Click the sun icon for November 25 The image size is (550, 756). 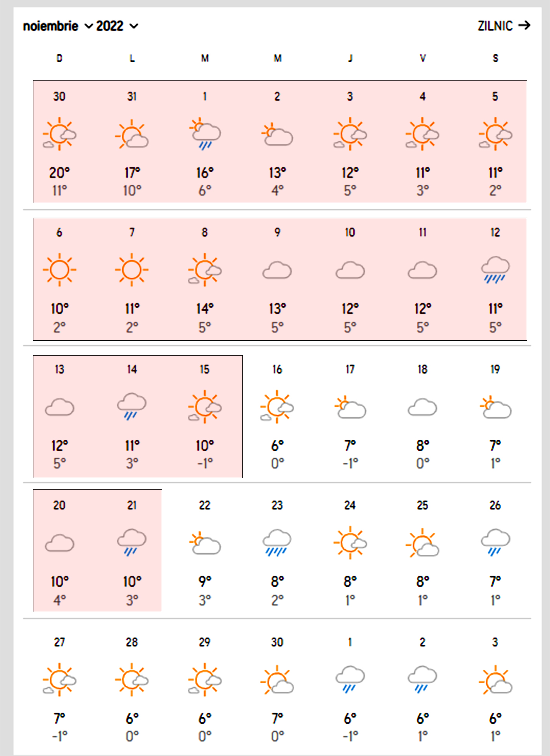coord(422,543)
